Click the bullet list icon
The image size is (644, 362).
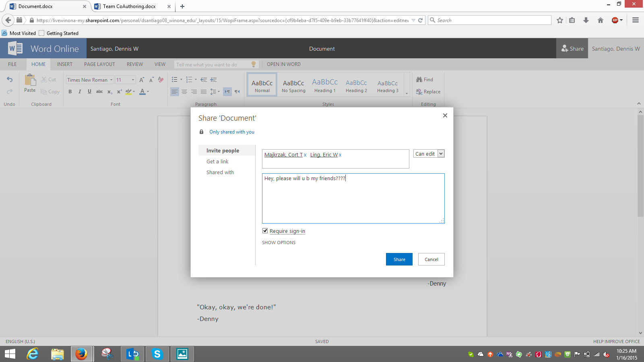175,80
